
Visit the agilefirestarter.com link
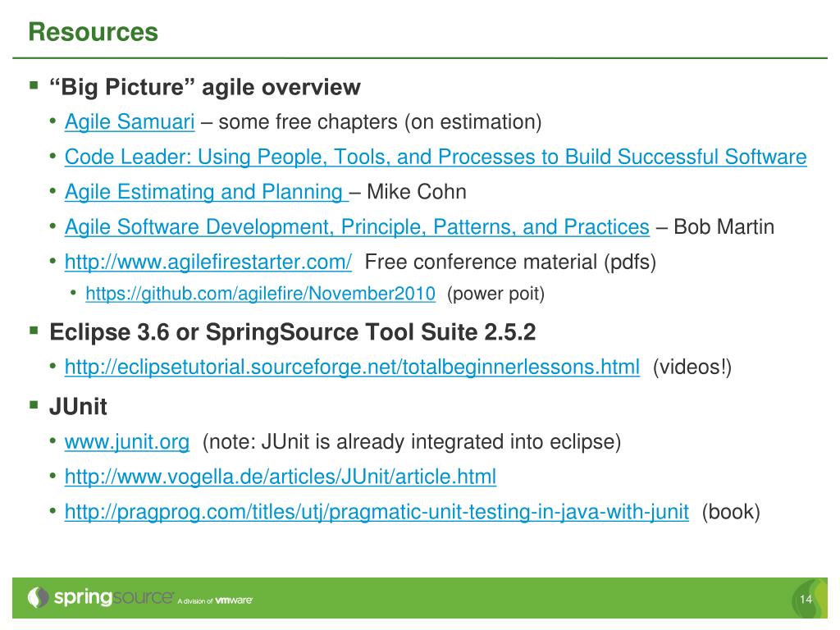point(208,262)
